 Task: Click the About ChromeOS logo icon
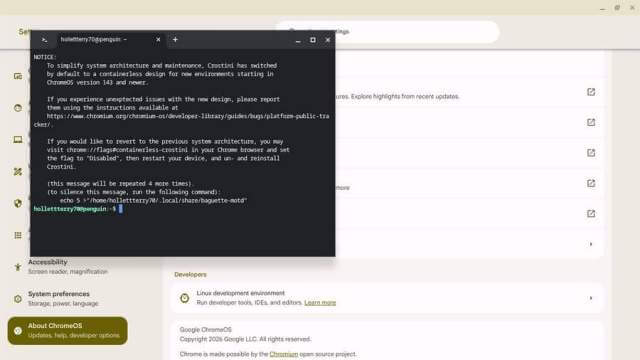(x=18, y=331)
